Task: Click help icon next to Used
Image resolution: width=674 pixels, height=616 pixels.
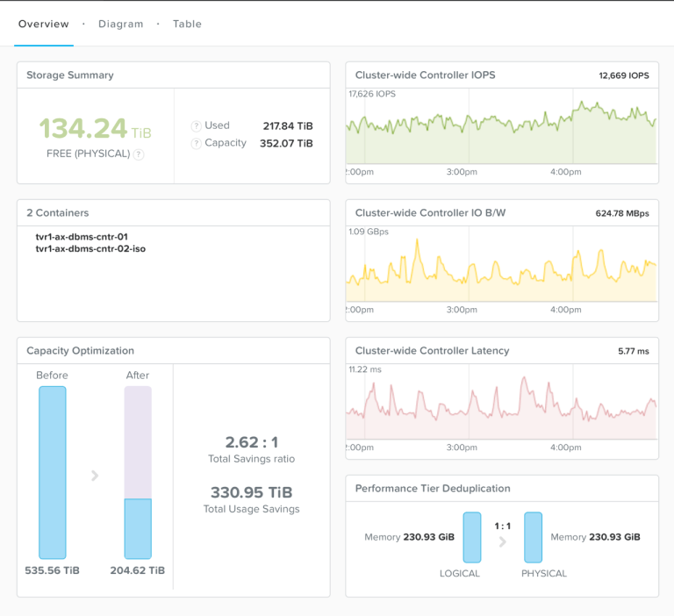Action: point(196,126)
